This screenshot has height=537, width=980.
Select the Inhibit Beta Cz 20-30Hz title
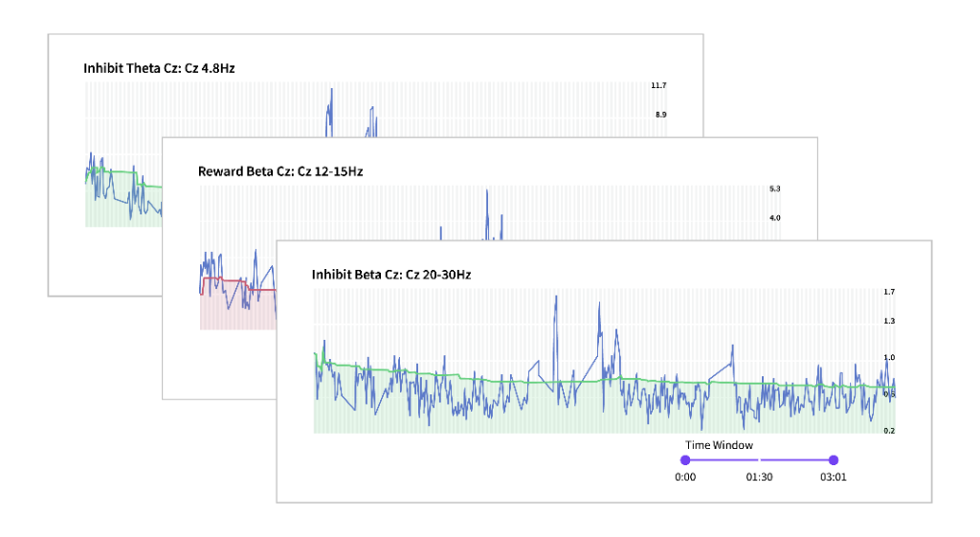point(391,275)
